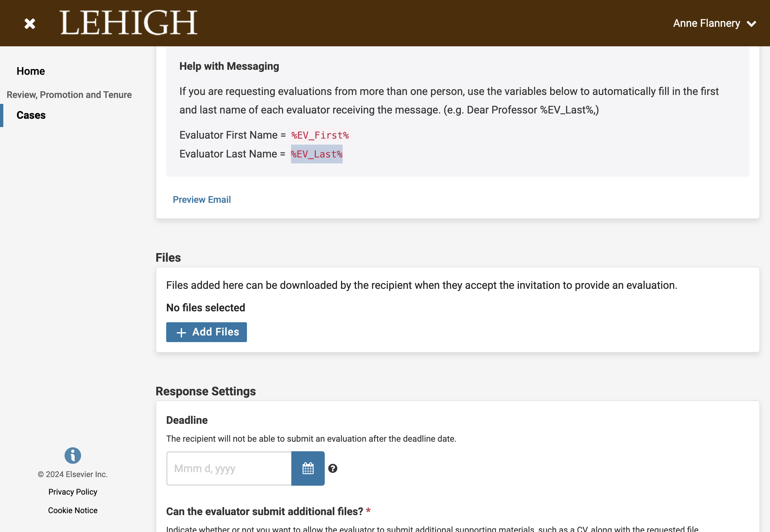Close the sidebar with the X icon

(30, 23)
